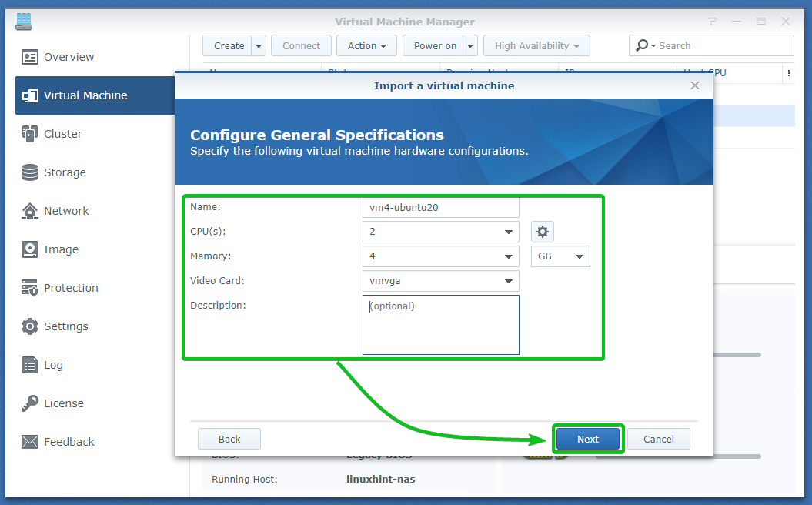812x505 pixels.
Task: Click the optional Description text area
Action: coord(440,325)
